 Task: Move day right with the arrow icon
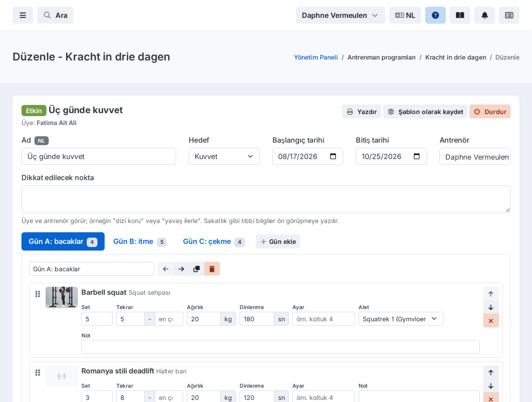tap(181, 269)
